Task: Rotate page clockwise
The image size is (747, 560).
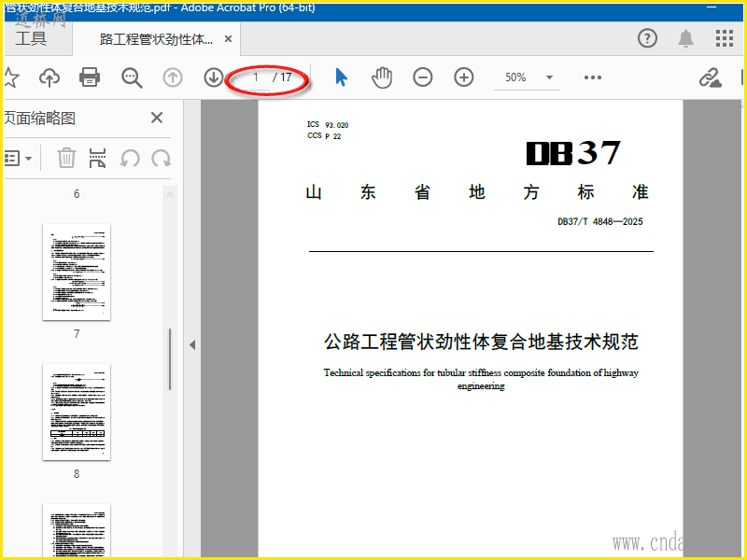Action: (x=161, y=158)
